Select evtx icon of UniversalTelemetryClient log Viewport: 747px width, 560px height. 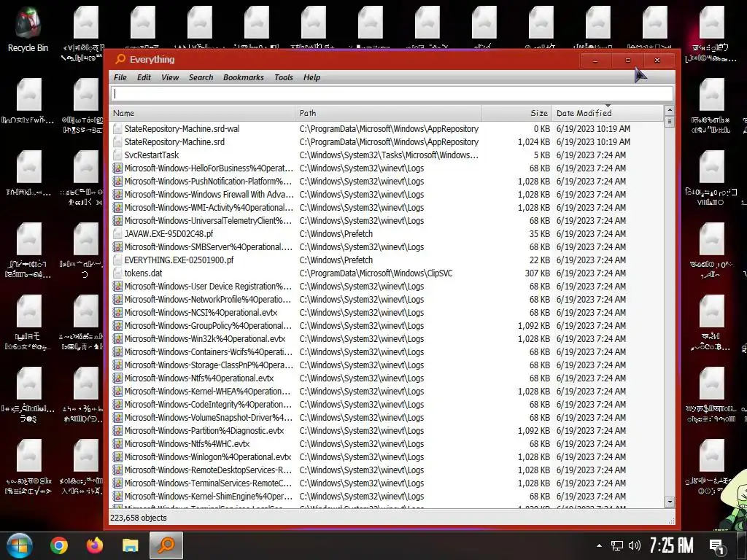coord(117,221)
